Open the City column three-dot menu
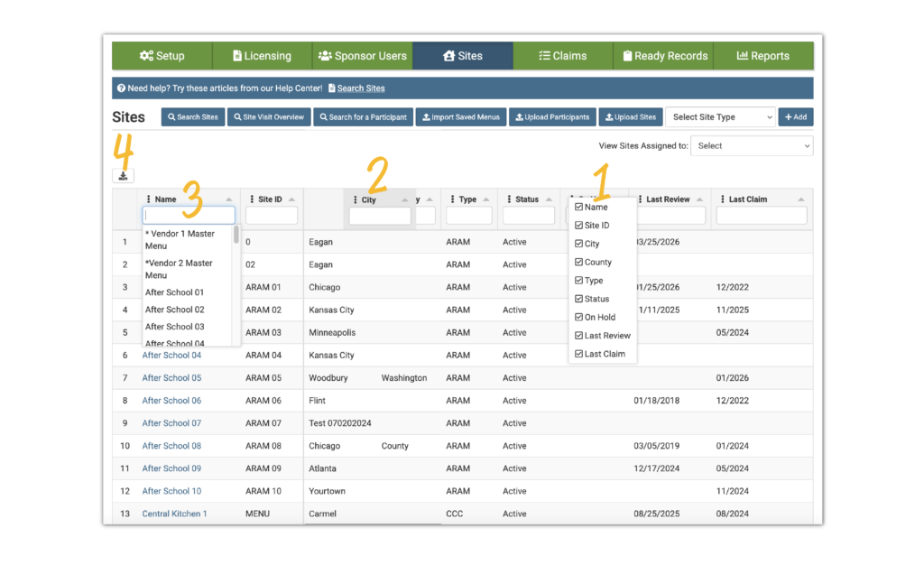 [356, 199]
